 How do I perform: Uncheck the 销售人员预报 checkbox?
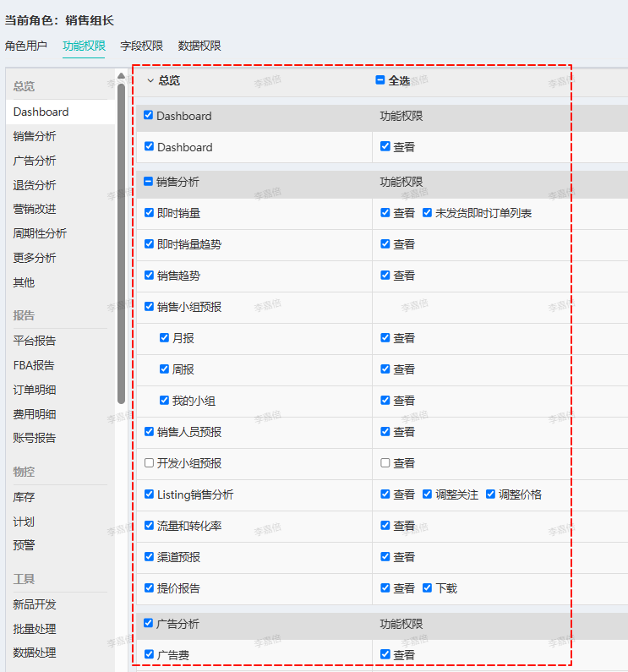click(149, 432)
